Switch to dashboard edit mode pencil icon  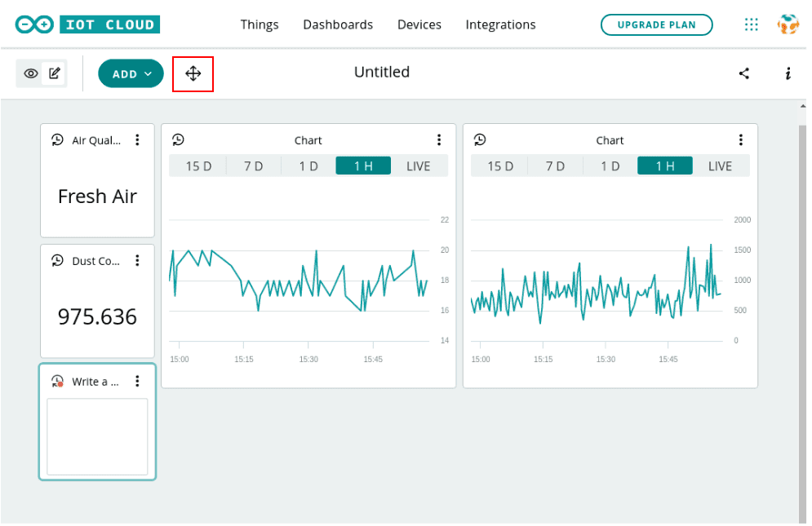[55, 73]
